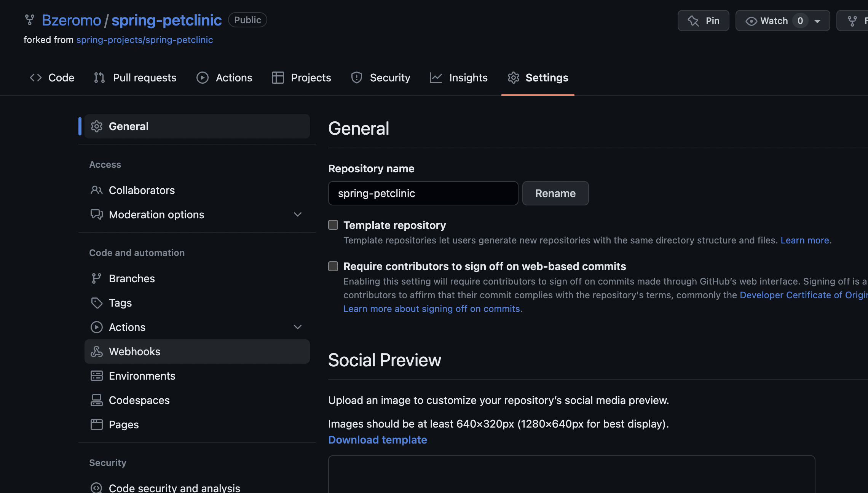
Task: Open forked-from spring-projects/spring-petclinic link
Action: click(145, 40)
